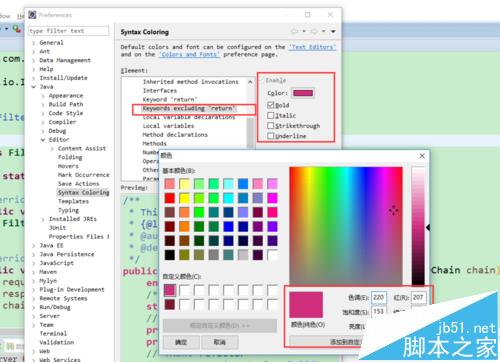Select Syntax Coloring in the tree
The width and height of the screenshot is (500, 362).
83,192
